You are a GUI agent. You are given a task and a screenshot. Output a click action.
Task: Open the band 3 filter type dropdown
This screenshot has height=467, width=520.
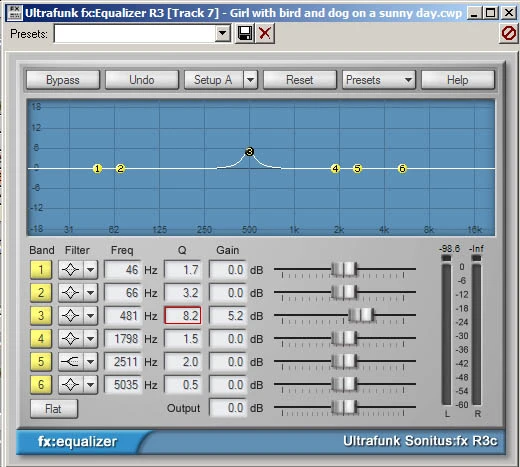(x=90, y=316)
